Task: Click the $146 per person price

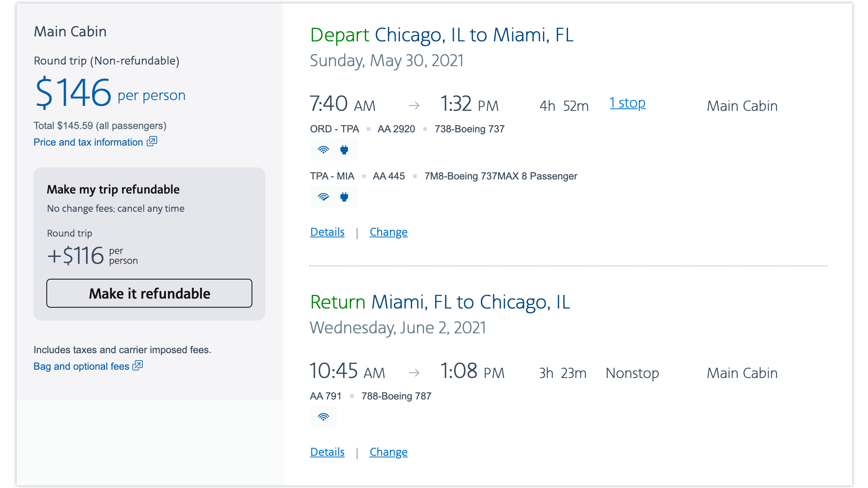Action: [110, 93]
